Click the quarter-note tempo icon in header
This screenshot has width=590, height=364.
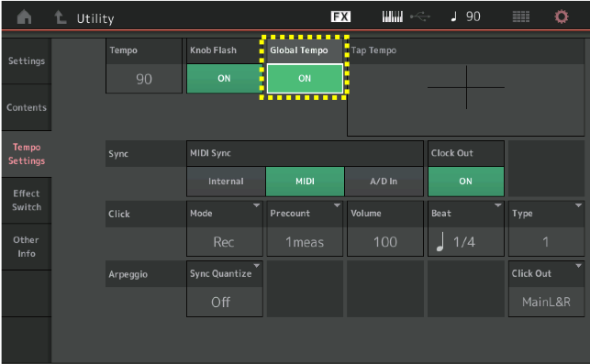(x=454, y=17)
